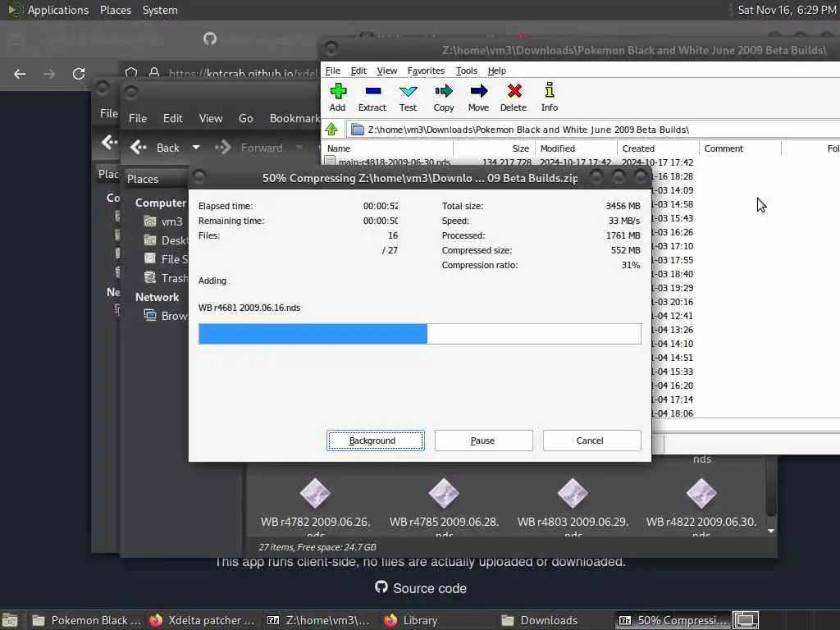Sort by Name column in 7-Zip
The image size is (840, 630).
[388, 148]
